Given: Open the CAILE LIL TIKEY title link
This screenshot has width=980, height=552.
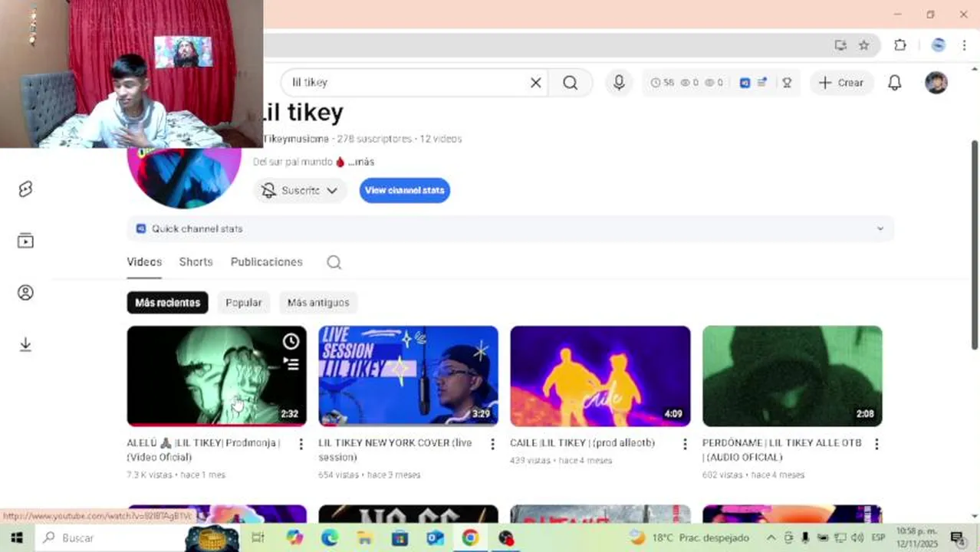Looking at the screenshot, I should tap(582, 443).
